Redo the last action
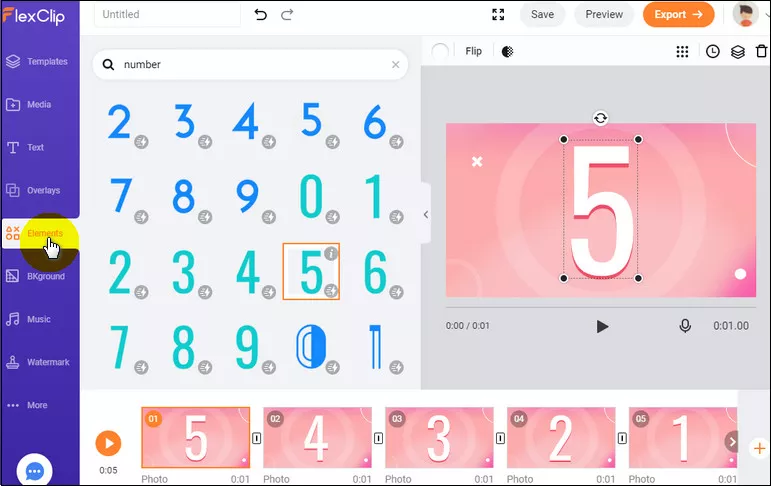The image size is (771, 486). [287, 15]
